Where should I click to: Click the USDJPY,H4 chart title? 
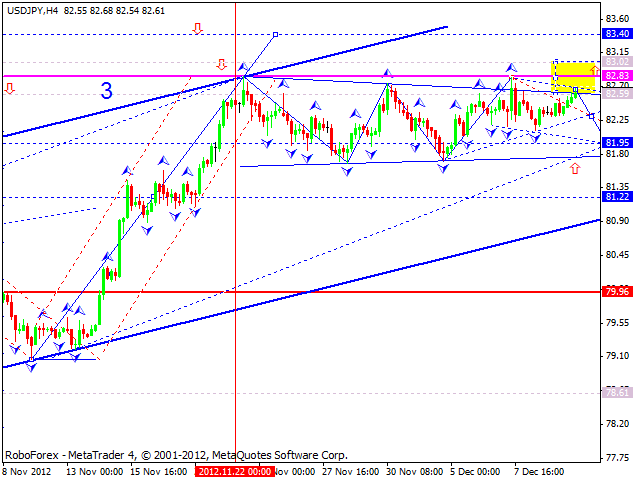click(38, 9)
